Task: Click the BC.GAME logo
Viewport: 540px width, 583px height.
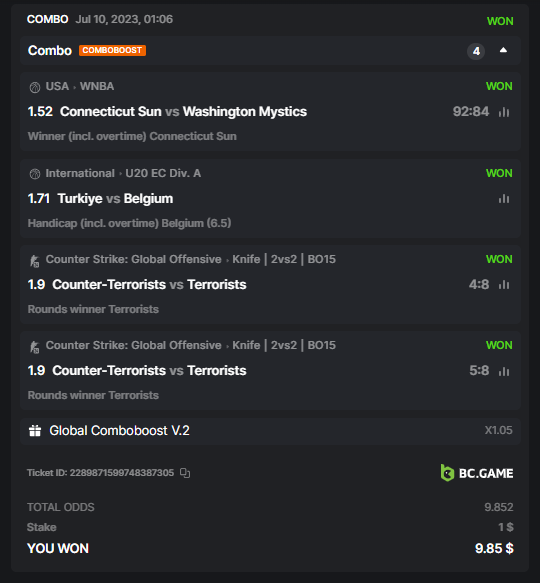Action: click(477, 473)
